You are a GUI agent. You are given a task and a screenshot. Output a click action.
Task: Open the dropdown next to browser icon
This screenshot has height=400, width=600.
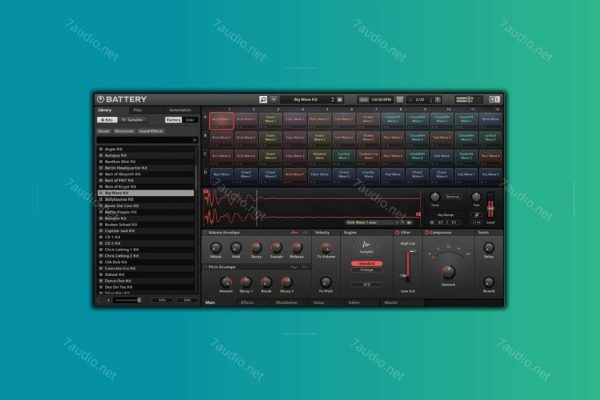pos(274,100)
